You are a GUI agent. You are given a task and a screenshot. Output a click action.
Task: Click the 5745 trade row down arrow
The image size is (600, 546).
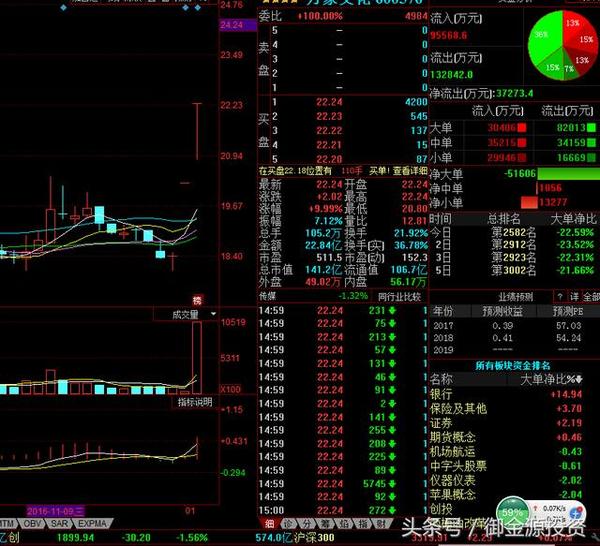392,484
